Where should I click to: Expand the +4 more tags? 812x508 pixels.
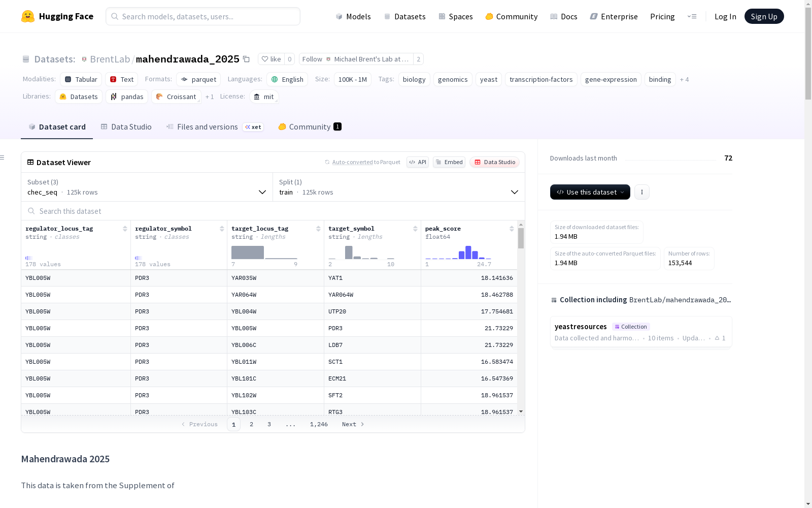click(685, 79)
